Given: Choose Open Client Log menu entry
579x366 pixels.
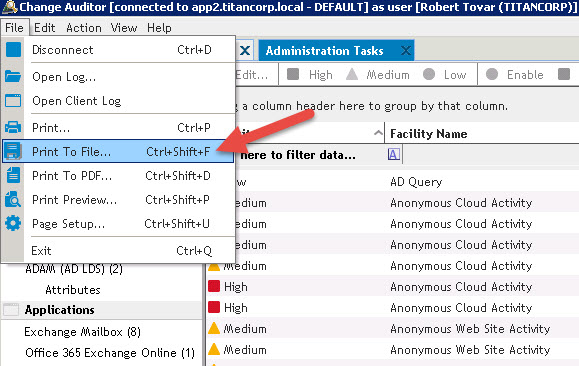Looking at the screenshot, I should (118, 100).
